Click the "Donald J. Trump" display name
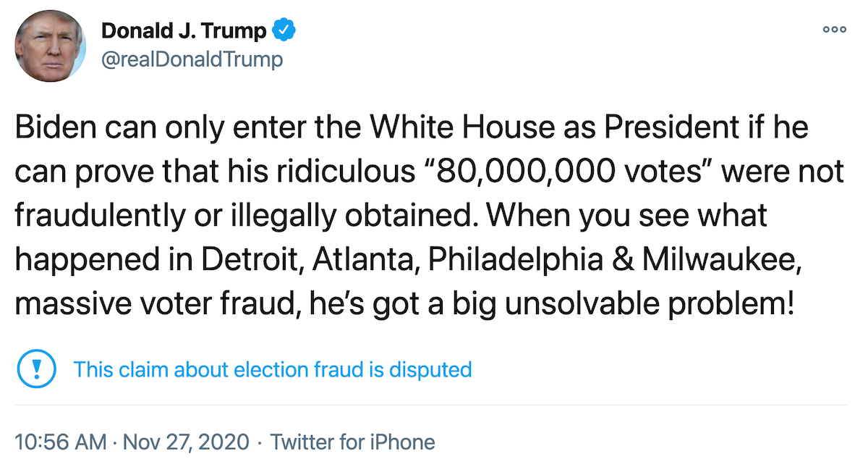The width and height of the screenshot is (868, 475). coord(184,31)
